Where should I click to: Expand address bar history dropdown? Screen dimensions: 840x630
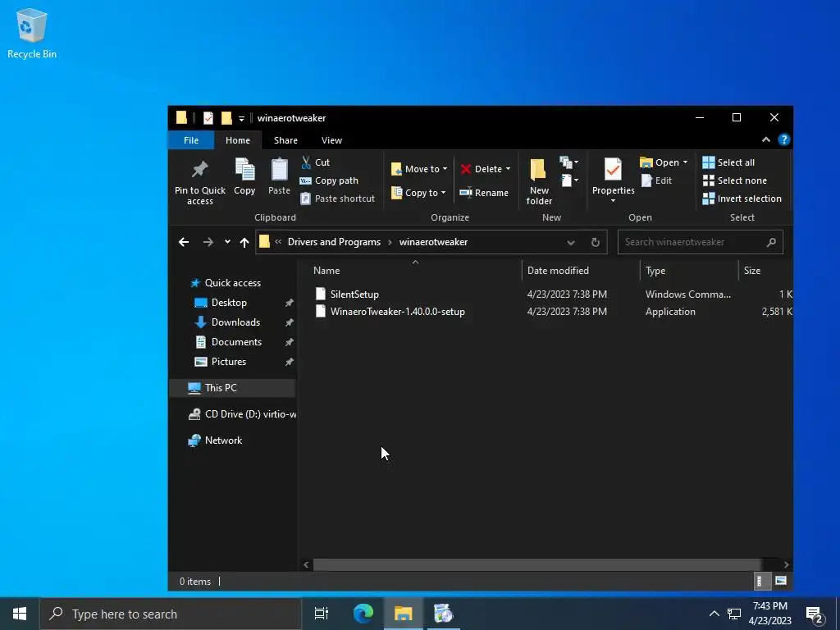571,242
